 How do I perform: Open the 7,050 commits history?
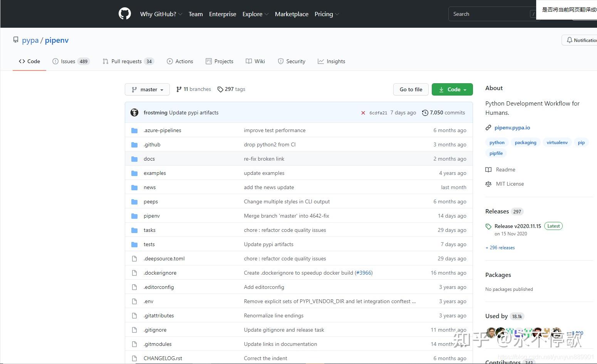point(443,112)
